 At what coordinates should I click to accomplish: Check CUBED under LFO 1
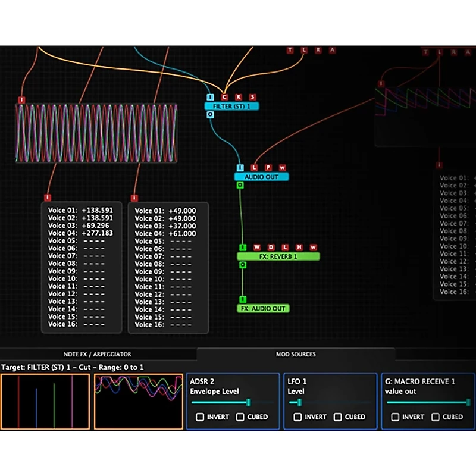[337, 417]
